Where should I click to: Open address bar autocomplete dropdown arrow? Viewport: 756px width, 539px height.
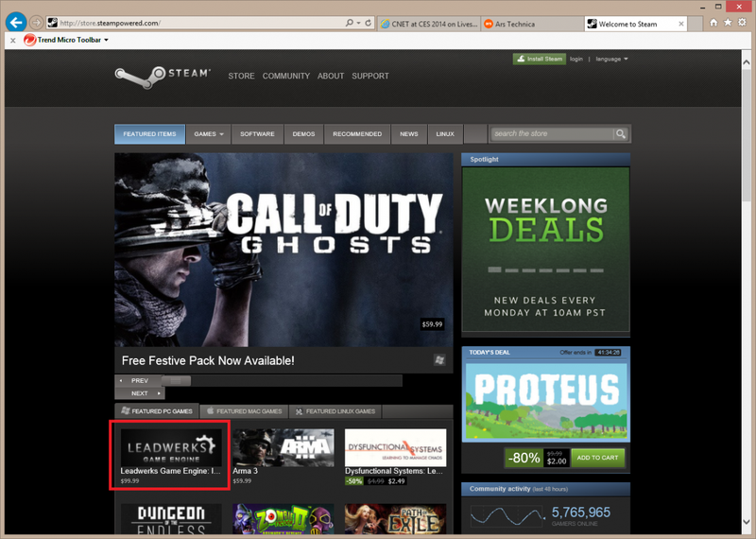[359, 23]
